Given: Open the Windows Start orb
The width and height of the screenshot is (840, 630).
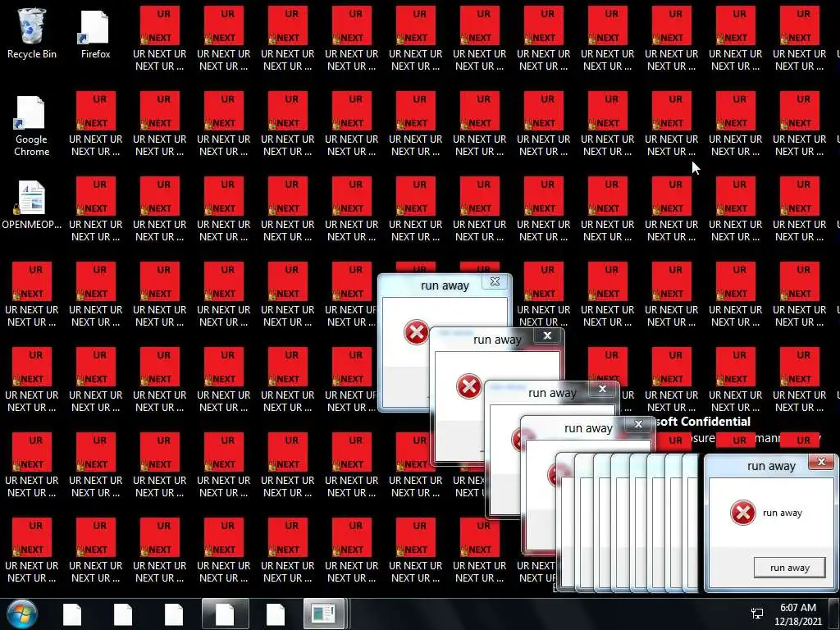Looking at the screenshot, I should pyautogui.click(x=21, y=614).
